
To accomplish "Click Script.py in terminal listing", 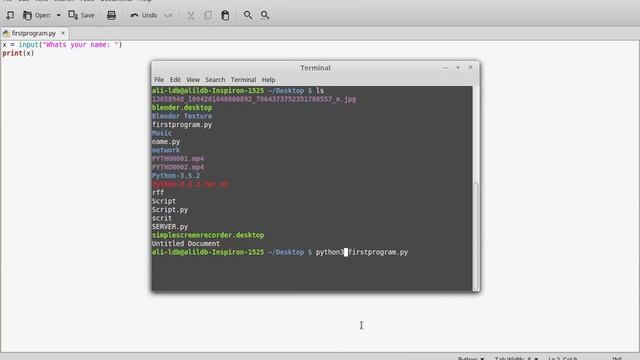I will [170, 210].
